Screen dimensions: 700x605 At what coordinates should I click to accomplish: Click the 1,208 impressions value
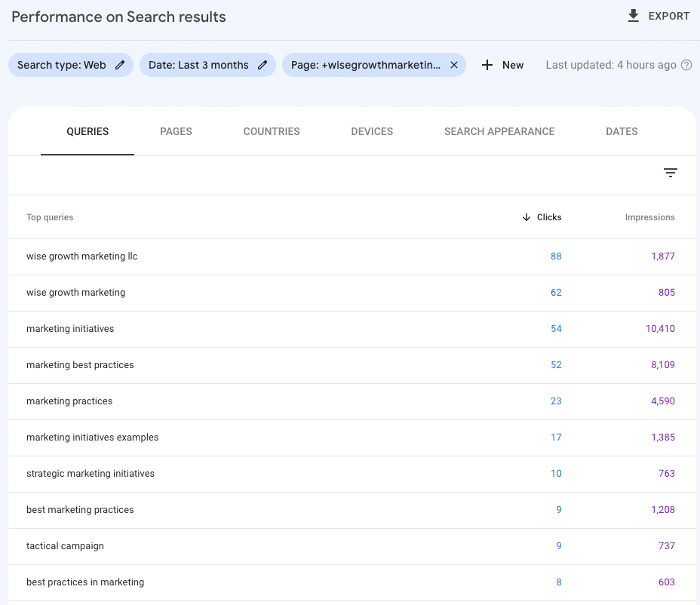pyautogui.click(x=663, y=509)
